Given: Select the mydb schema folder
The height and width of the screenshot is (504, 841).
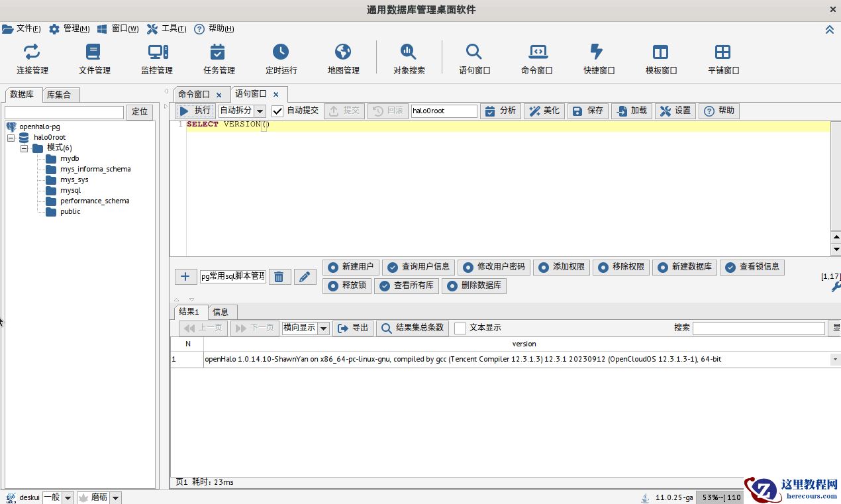Looking at the screenshot, I should pos(62,159).
